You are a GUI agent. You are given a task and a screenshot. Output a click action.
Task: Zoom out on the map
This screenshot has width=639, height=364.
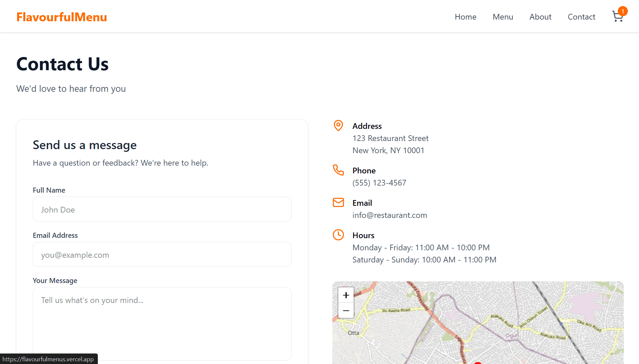tap(346, 311)
